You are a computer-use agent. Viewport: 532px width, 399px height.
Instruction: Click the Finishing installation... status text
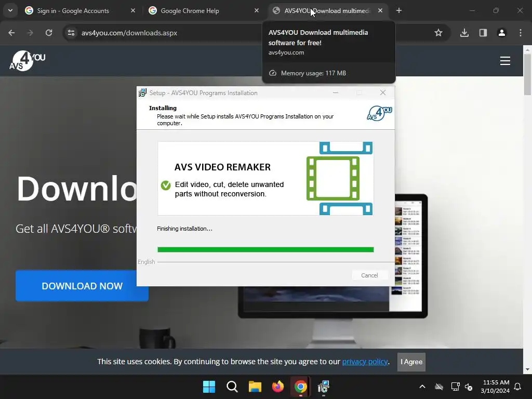click(x=184, y=229)
